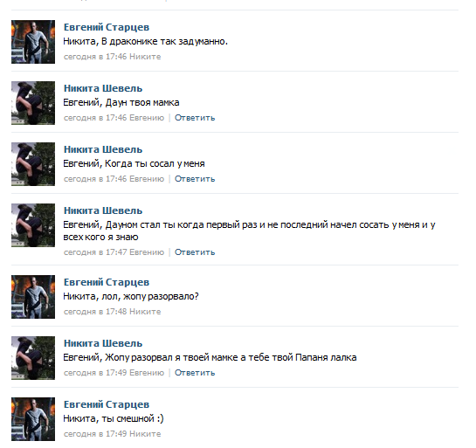Open Никита Шевель name above 'Даун твоя мамка'

(103, 88)
